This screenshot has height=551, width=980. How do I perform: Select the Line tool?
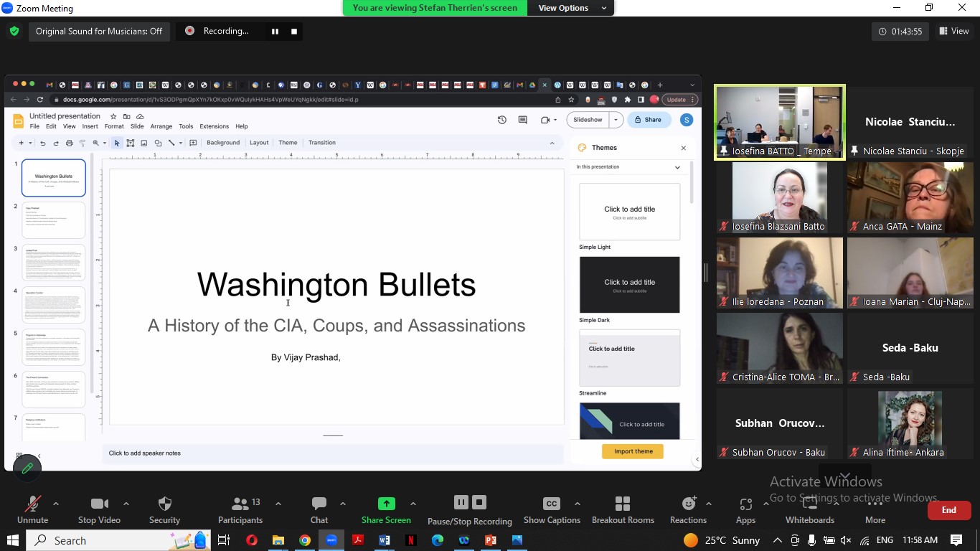tap(171, 143)
